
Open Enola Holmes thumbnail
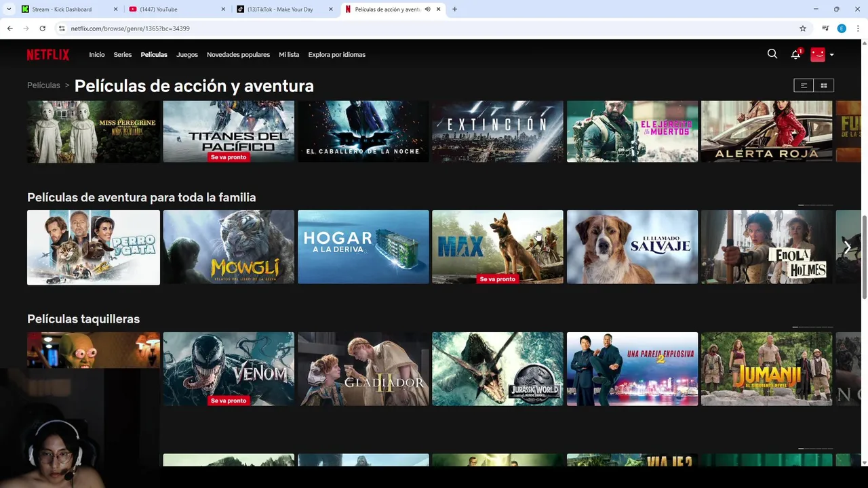766,247
